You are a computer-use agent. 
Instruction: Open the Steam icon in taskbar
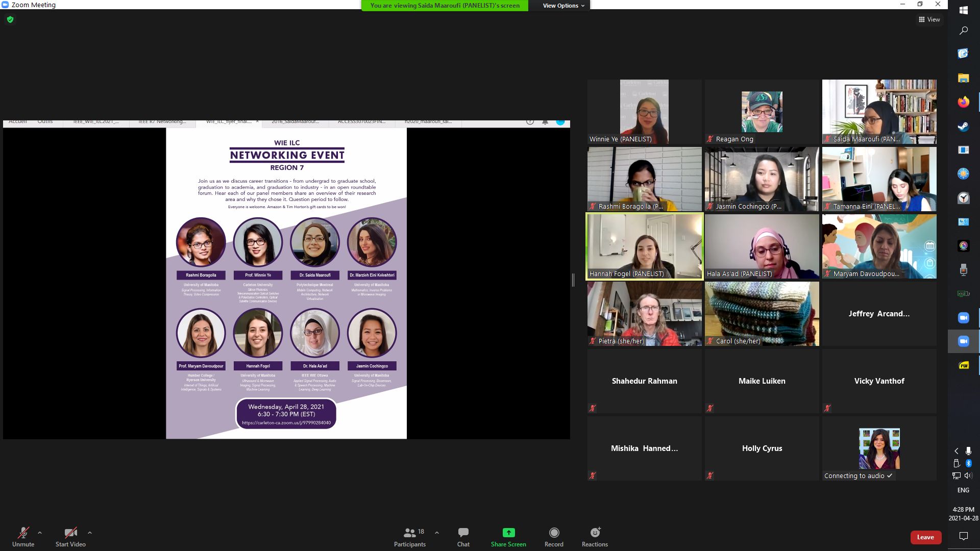(x=963, y=126)
